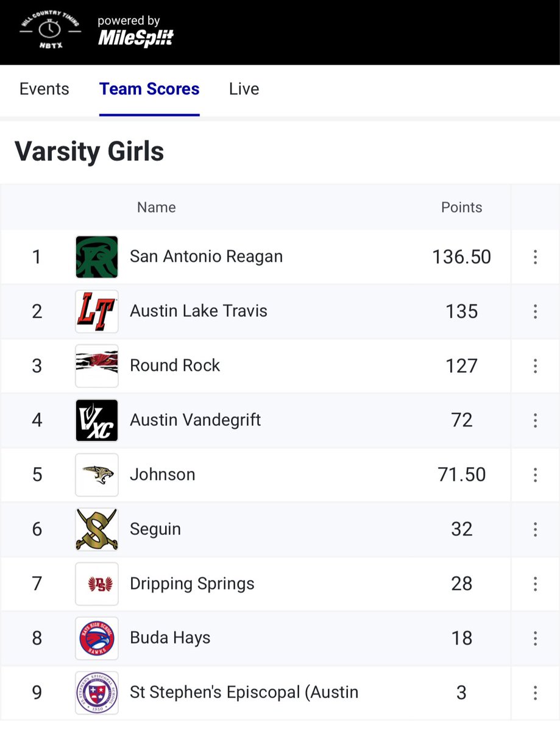
Task: Click the Round Rock team logo
Action: (x=97, y=365)
